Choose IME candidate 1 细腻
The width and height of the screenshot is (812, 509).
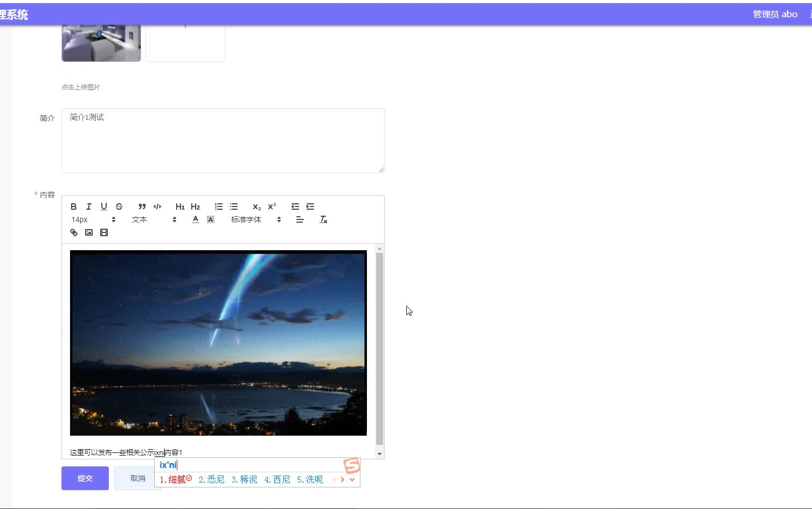point(176,479)
